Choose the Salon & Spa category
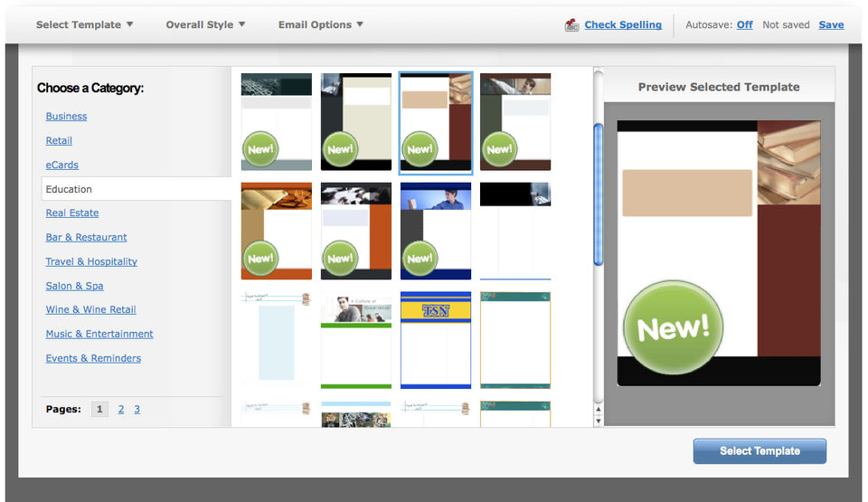Image resolution: width=868 pixels, height=502 pixels. pyautogui.click(x=75, y=286)
